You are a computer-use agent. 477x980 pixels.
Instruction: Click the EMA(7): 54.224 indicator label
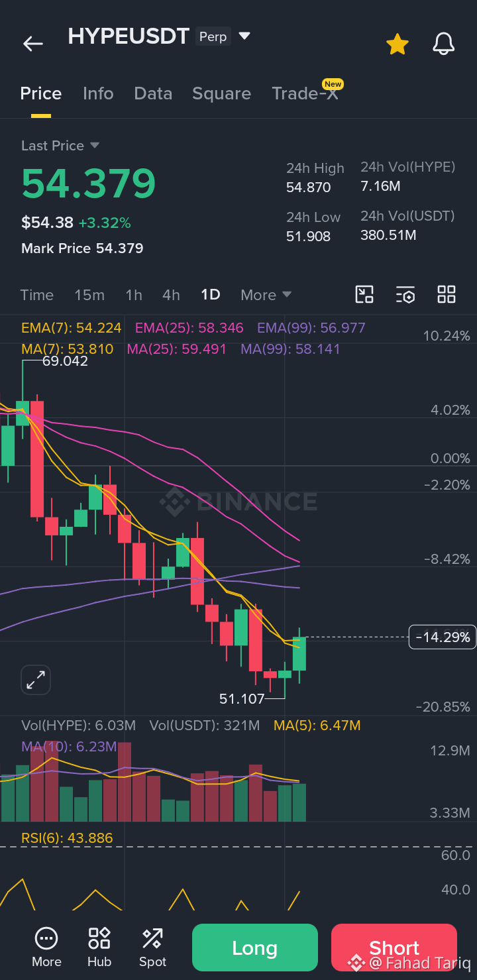pos(72,328)
